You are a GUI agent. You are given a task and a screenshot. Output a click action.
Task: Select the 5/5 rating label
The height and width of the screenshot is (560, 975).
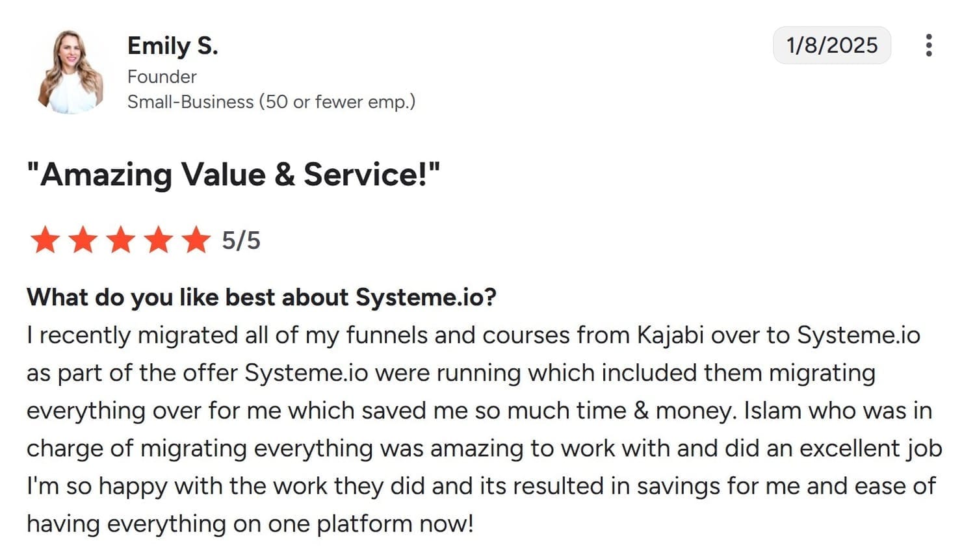tap(240, 240)
